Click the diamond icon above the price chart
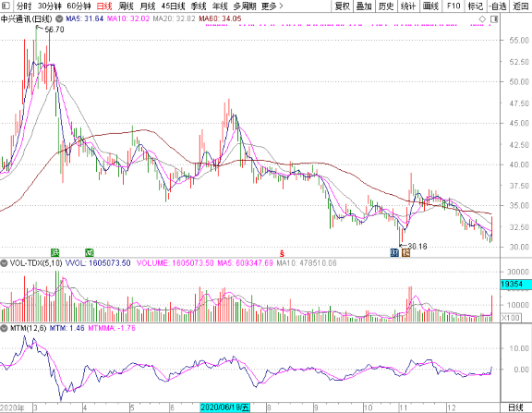Viewport: 532px width, 413px height. click(x=482, y=19)
